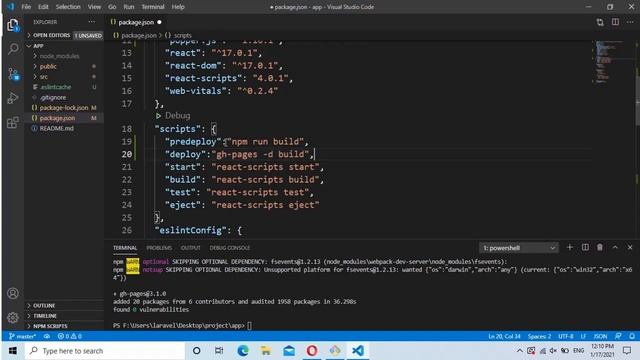The height and width of the screenshot is (360, 640).
Task: Click the master branch indicator
Action: 22,336
